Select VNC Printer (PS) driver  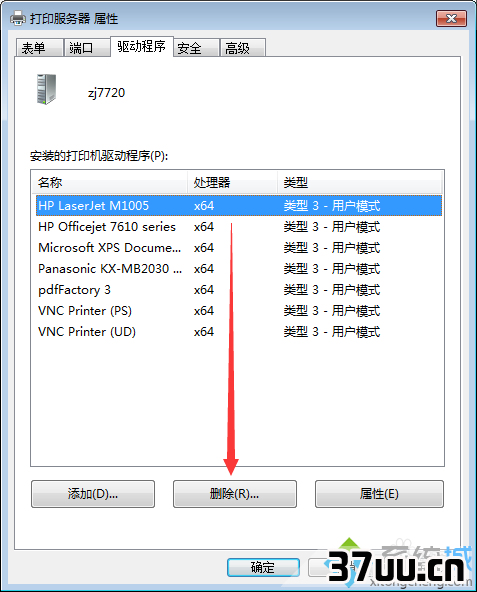pyautogui.click(x=239, y=311)
